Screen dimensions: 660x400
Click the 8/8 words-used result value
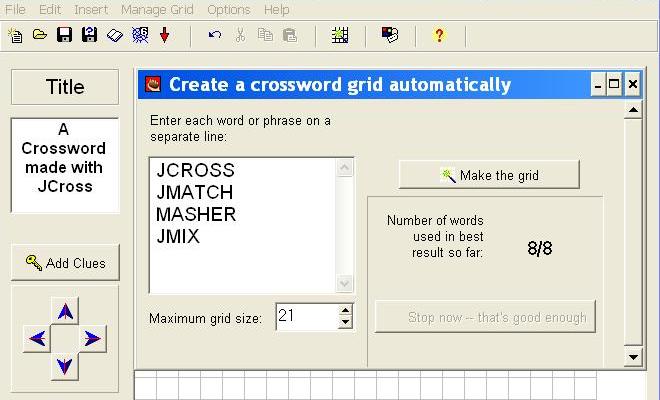pos(540,248)
